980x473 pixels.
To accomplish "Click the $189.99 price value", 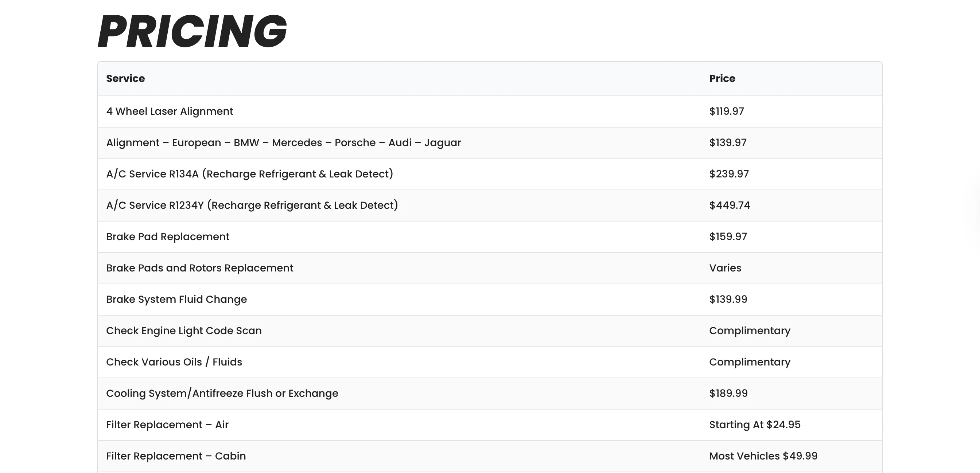I will (x=728, y=394).
